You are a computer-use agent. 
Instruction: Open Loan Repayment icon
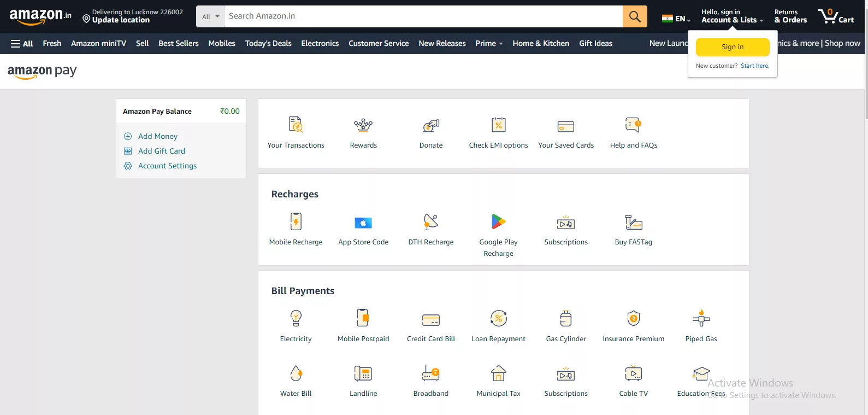pos(499,318)
